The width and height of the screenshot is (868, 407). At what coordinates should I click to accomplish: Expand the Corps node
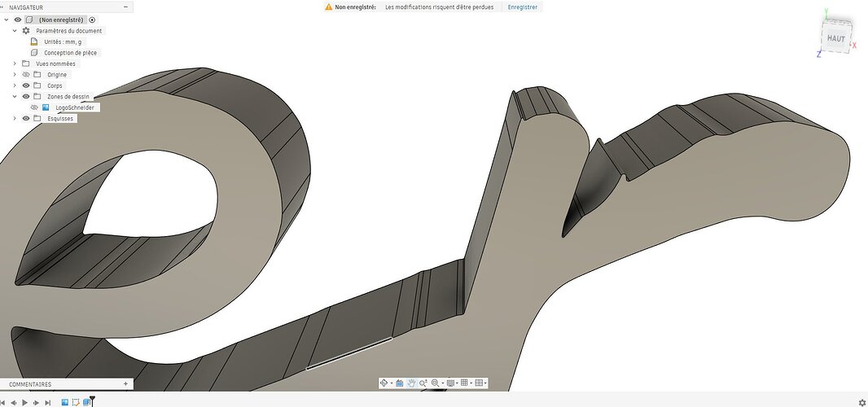click(15, 85)
